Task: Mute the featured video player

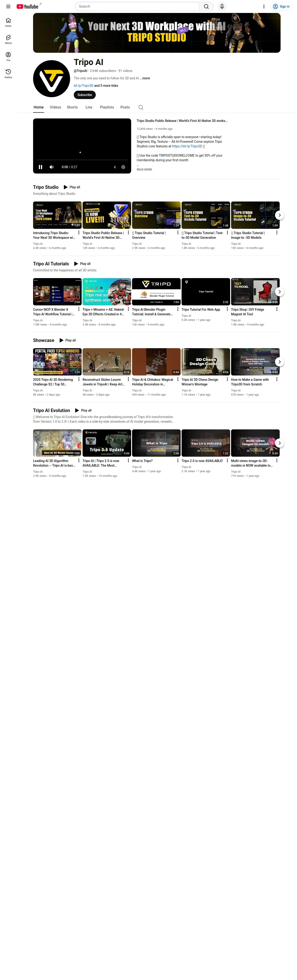Action: pyautogui.click(x=52, y=167)
